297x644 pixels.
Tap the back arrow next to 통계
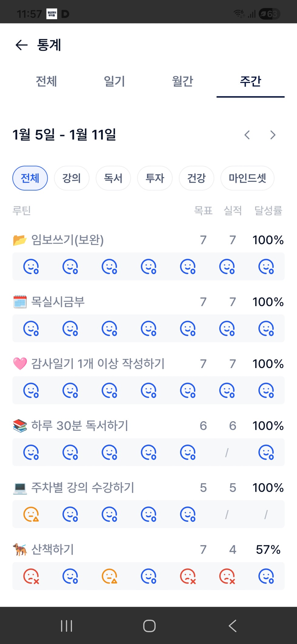22,45
